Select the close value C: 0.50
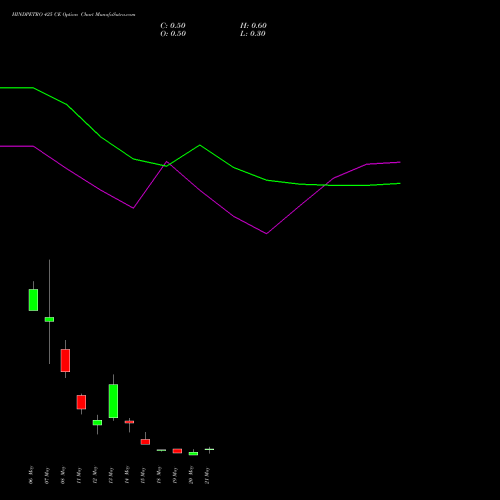This screenshot has width=500, height=500. coord(173,26)
